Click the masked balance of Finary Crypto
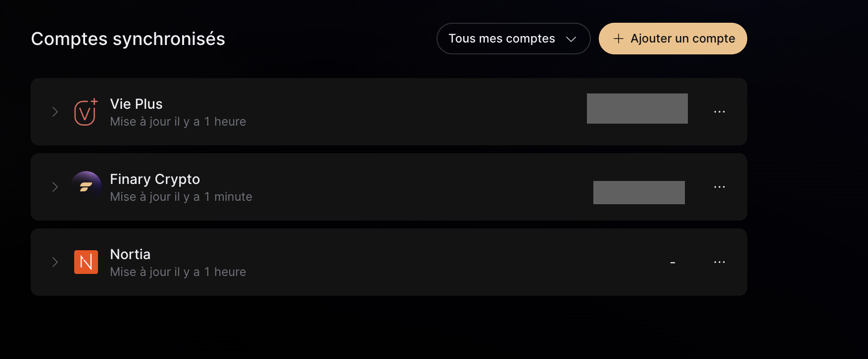 [x=639, y=192]
